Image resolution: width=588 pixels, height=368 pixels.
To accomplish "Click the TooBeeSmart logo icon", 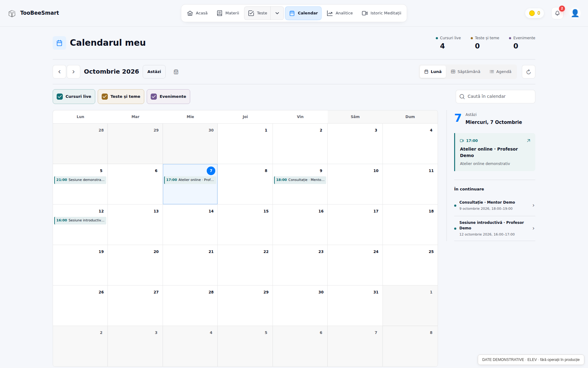I will click(x=12, y=13).
